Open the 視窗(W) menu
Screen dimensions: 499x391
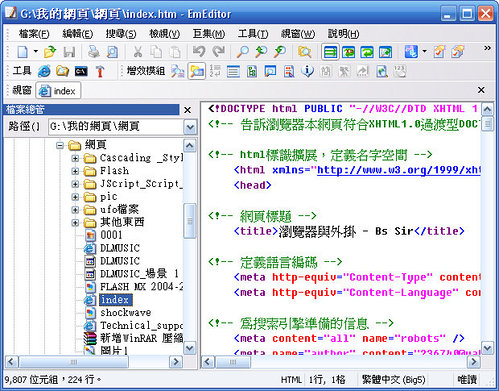coord(298,34)
